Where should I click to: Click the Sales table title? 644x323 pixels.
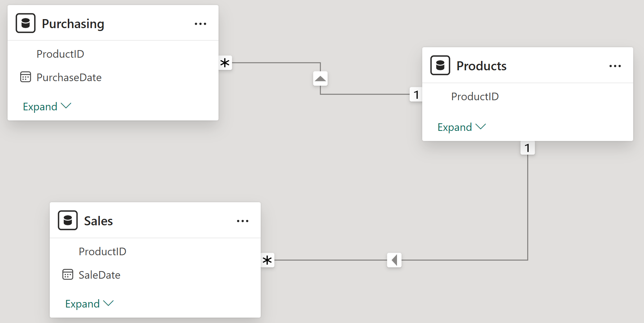[98, 221]
